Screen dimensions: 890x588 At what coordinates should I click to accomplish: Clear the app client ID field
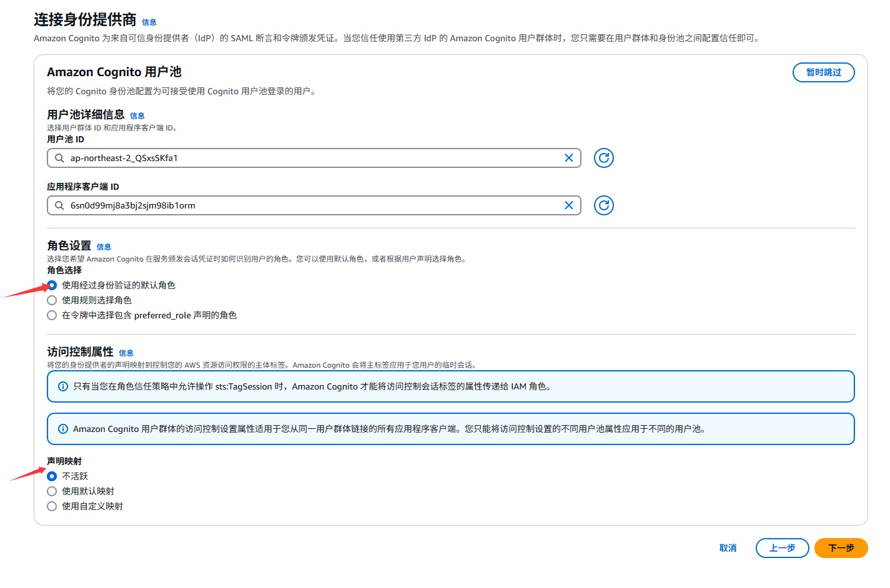pos(568,205)
